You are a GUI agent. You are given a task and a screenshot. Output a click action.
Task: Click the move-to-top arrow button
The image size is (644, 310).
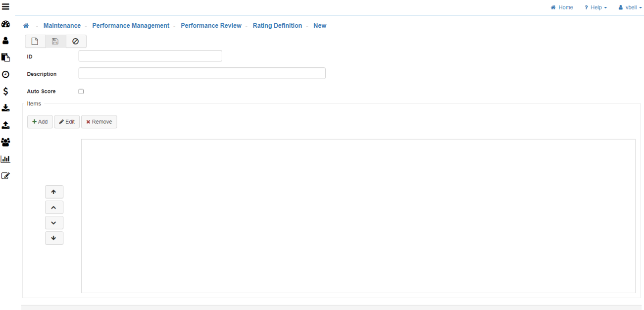pos(54,192)
